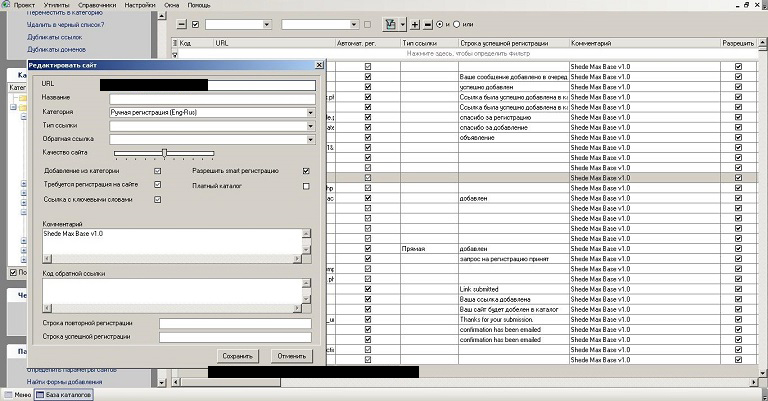Image resolution: width=768 pixels, height=401 pixels.
Task: Click the Проект menu icon in the menu bar
Action: 5,5
